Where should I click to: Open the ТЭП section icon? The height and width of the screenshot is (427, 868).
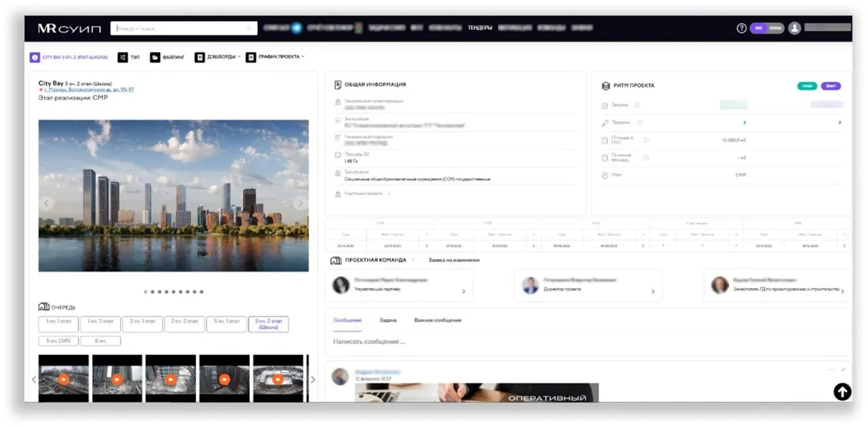[x=123, y=58]
